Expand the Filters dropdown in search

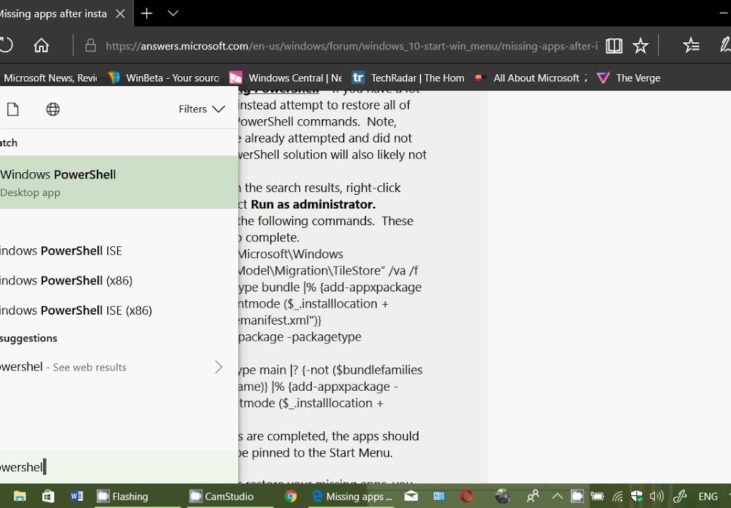point(201,109)
